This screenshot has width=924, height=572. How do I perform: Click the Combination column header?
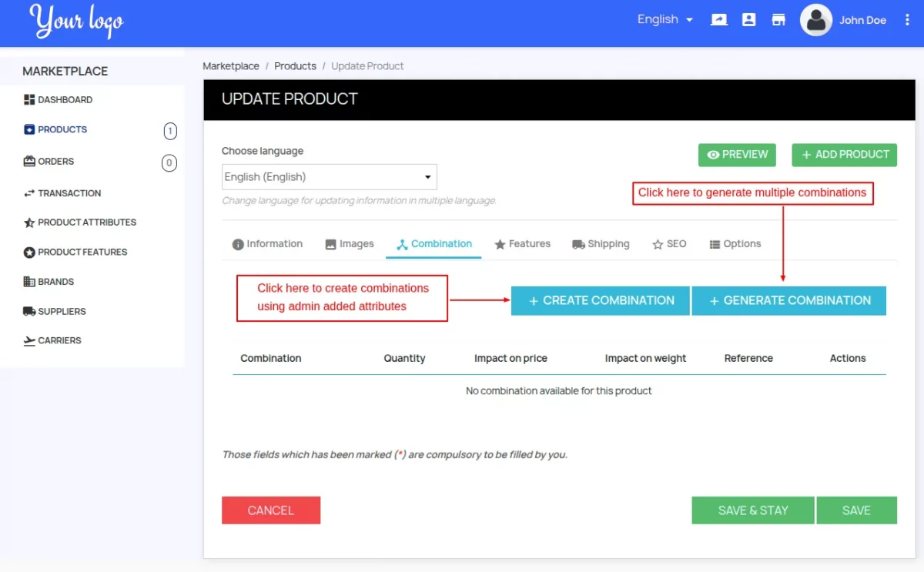(271, 359)
